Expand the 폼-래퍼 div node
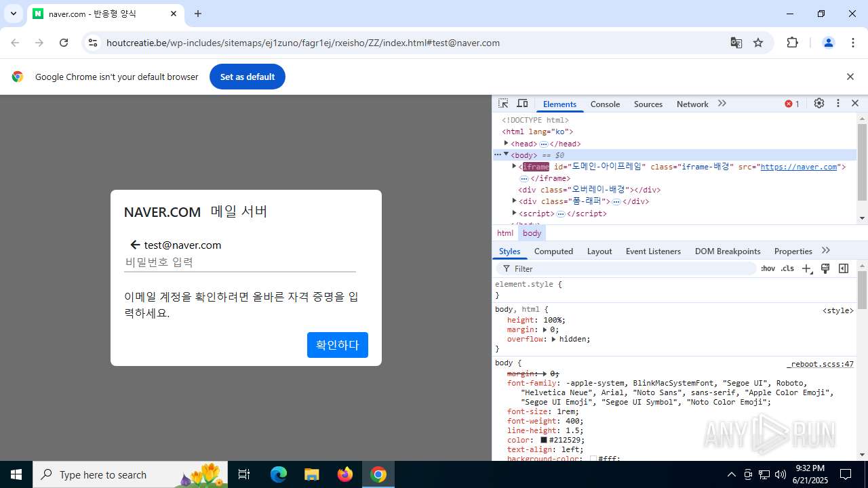868x488 pixels. coord(514,201)
